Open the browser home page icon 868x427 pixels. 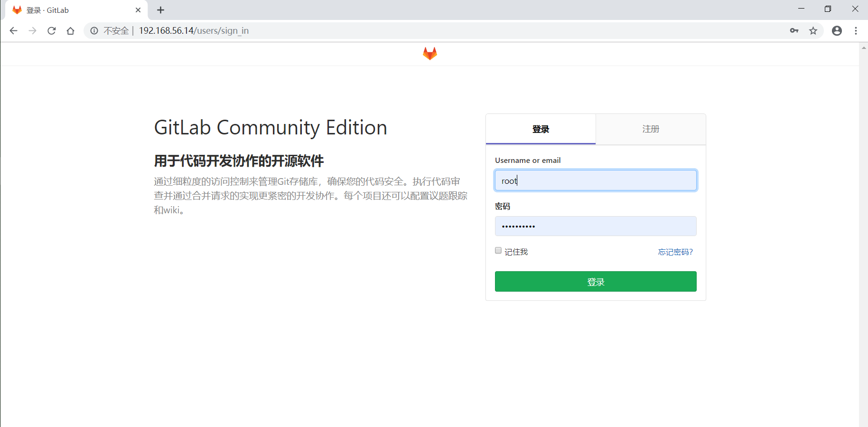click(x=71, y=31)
